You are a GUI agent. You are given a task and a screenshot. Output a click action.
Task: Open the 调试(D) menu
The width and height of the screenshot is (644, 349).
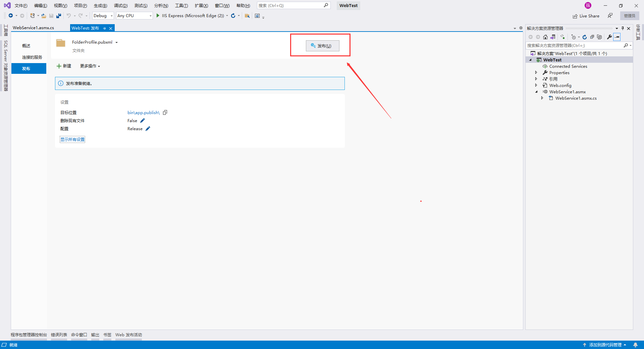[x=121, y=5]
